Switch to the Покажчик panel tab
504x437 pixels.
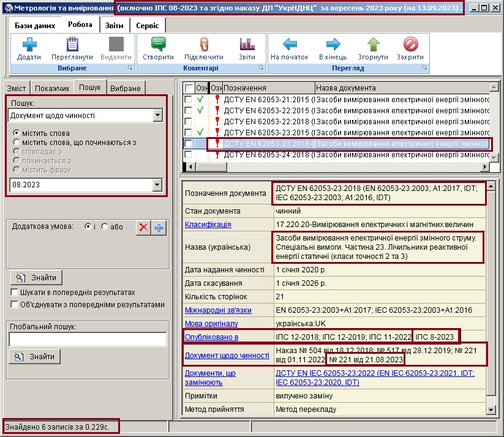pyautogui.click(x=52, y=88)
